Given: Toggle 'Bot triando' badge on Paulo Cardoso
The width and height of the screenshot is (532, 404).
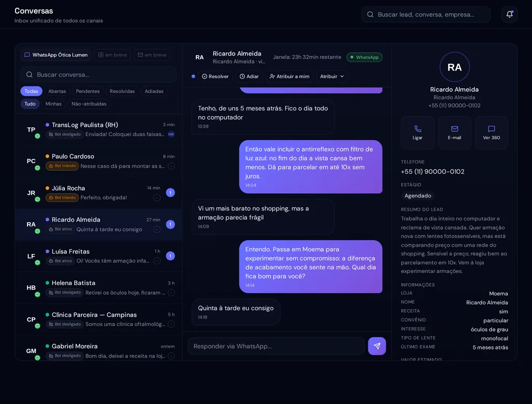Looking at the screenshot, I should point(62,166).
